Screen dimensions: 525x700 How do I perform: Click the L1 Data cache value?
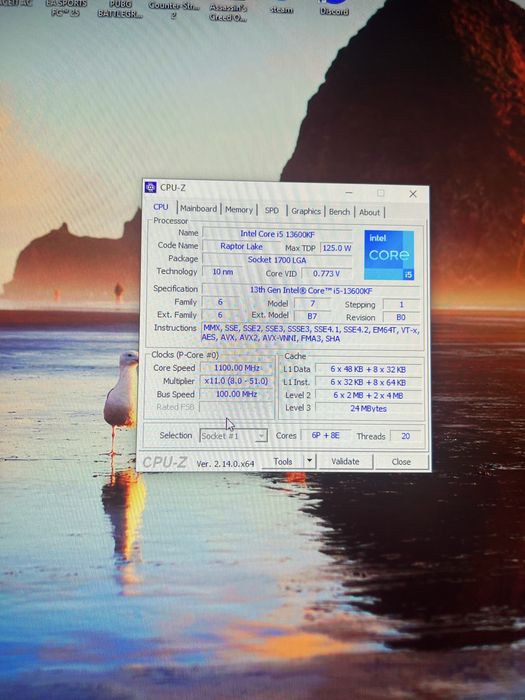368,369
